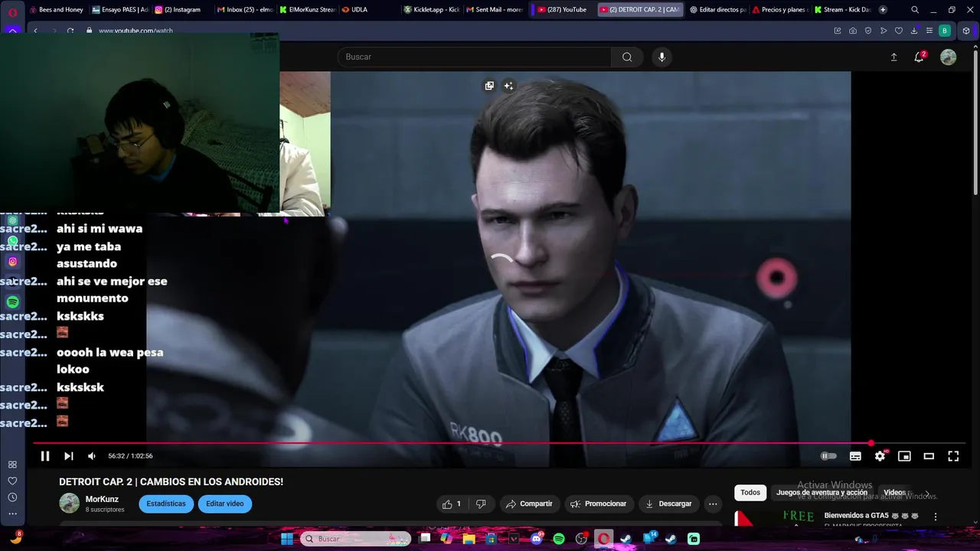The width and height of the screenshot is (980, 551).
Task: Open OBS Studio from taskbar
Action: click(582, 539)
